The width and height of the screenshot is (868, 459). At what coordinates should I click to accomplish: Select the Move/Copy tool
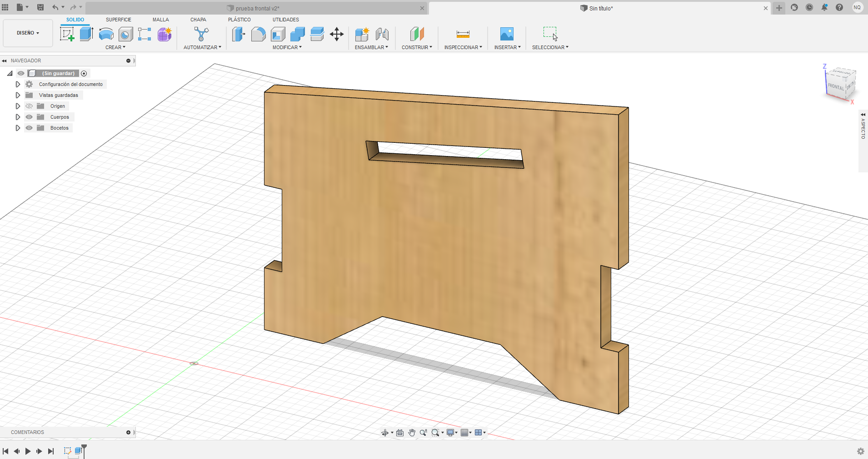pos(337,34)
